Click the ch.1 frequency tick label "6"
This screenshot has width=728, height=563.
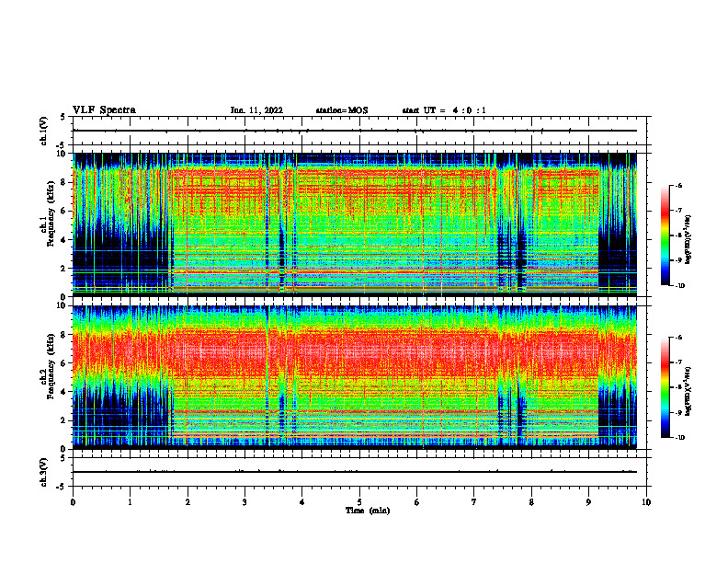64,211
